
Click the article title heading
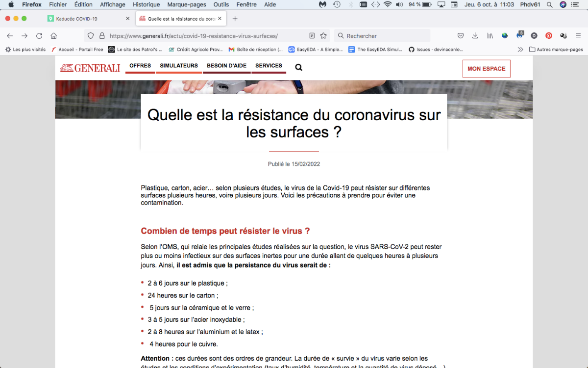coord(294,123)
